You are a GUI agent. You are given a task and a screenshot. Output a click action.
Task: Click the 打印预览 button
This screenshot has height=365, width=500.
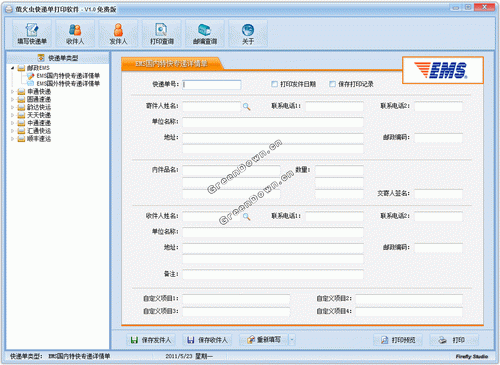(x=398, y=340)
